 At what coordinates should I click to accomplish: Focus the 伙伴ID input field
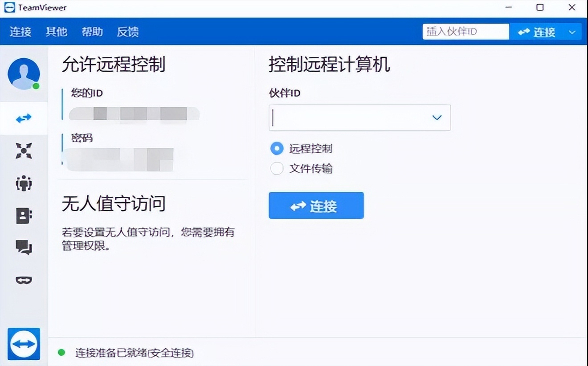click(360, 118)
